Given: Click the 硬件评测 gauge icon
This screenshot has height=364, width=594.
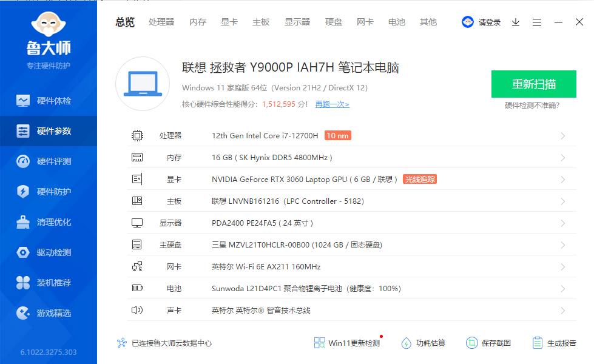Looking at the screenshot, I should point(23,161).
